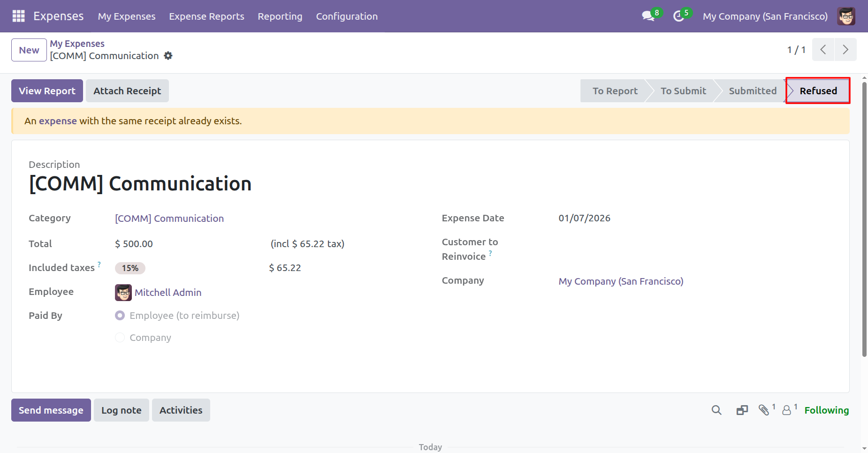The width and height of the screenshot is (868, 453).
Task: Select the Company paid-by radio option
Action: 120,338
